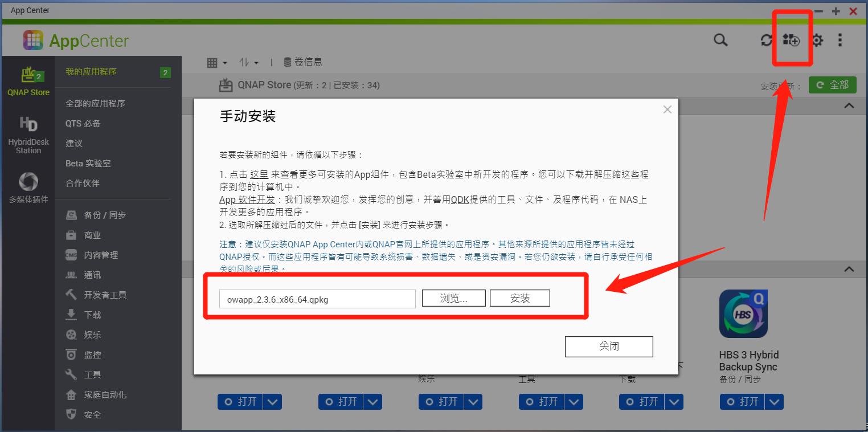
Task: Click the 浏览... button to choose a file
Action: click(453, 297)
